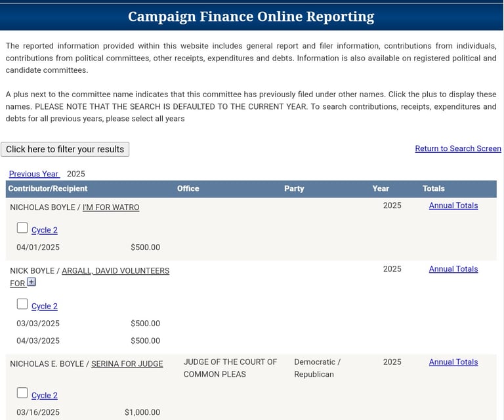Check the Cycle 2 box under I'M FOR WATRO
Image resolution: width=504 pixels, height=420 pixels.
[x=22, y=228]
